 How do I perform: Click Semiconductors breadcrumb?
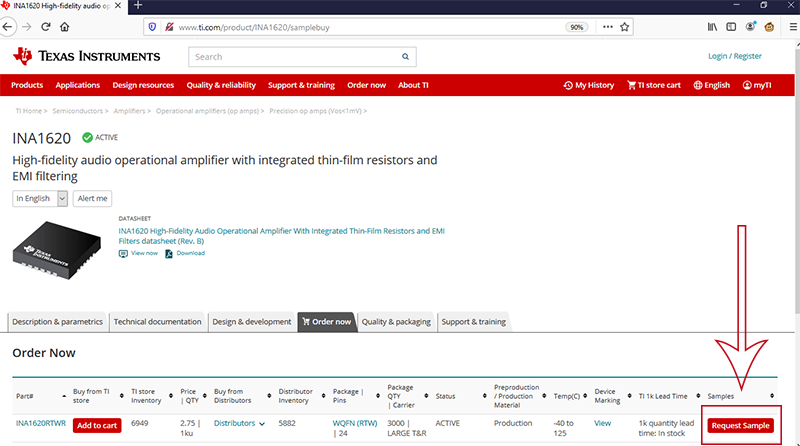click(x=78, y=111)
